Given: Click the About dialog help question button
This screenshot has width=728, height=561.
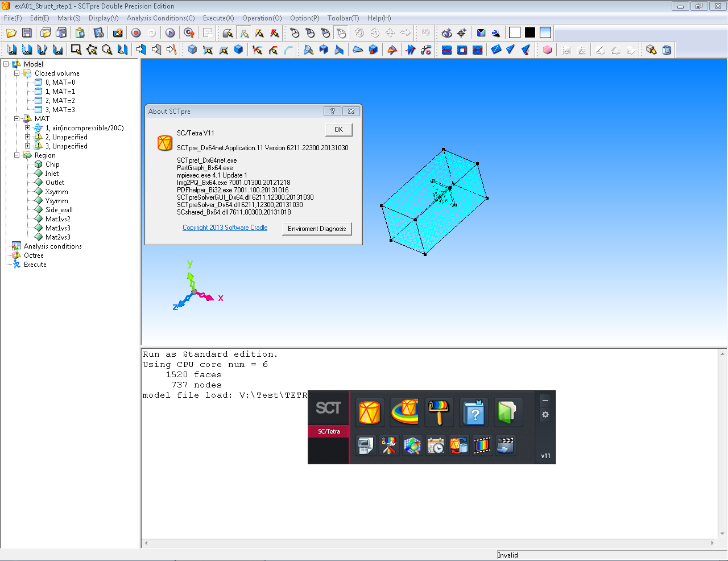Looking at the screenshot, I should 333,112.
